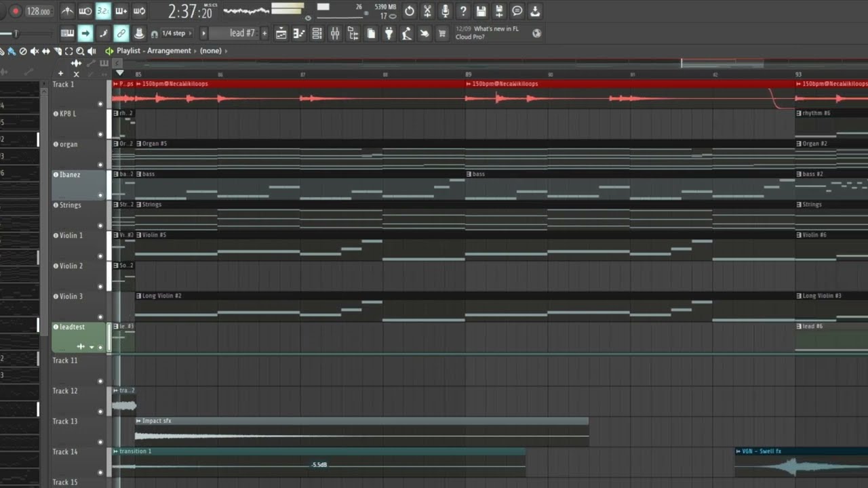
Task: Click Playlist - Arrangement breadcrumb
Action: [x=154, y=51]
